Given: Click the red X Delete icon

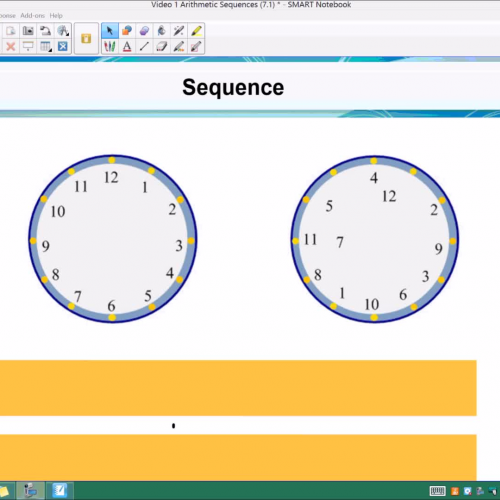Looking at the screenshot, I should (x=11, y=46).
